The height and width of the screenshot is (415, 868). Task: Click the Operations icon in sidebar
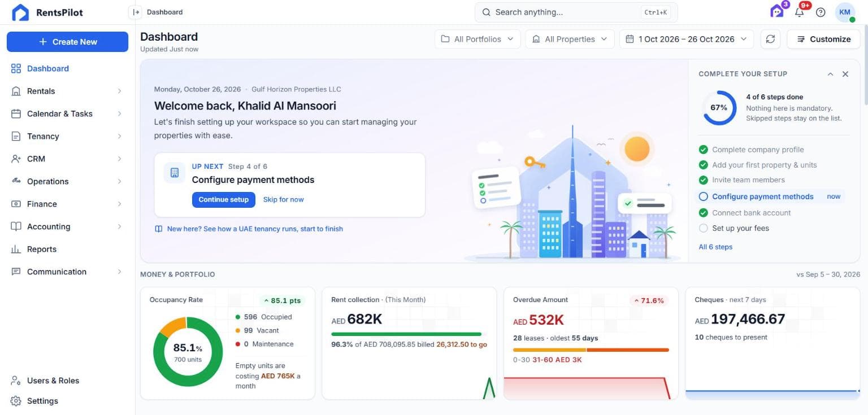click(x=16, y=181)
